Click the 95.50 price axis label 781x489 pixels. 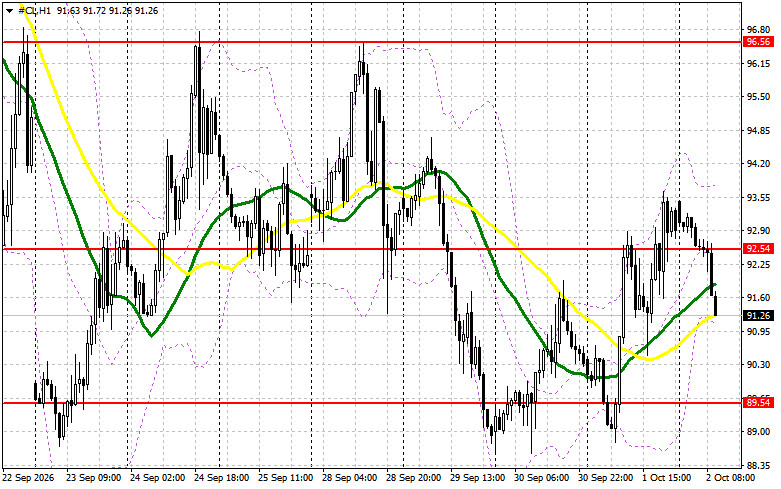[x=758, y=97]
